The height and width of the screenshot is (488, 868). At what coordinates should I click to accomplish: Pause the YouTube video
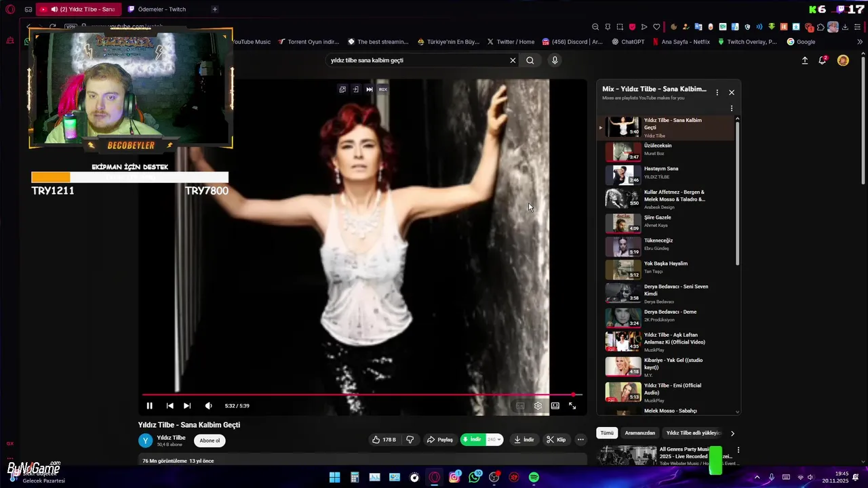click(x=150, y=405)
